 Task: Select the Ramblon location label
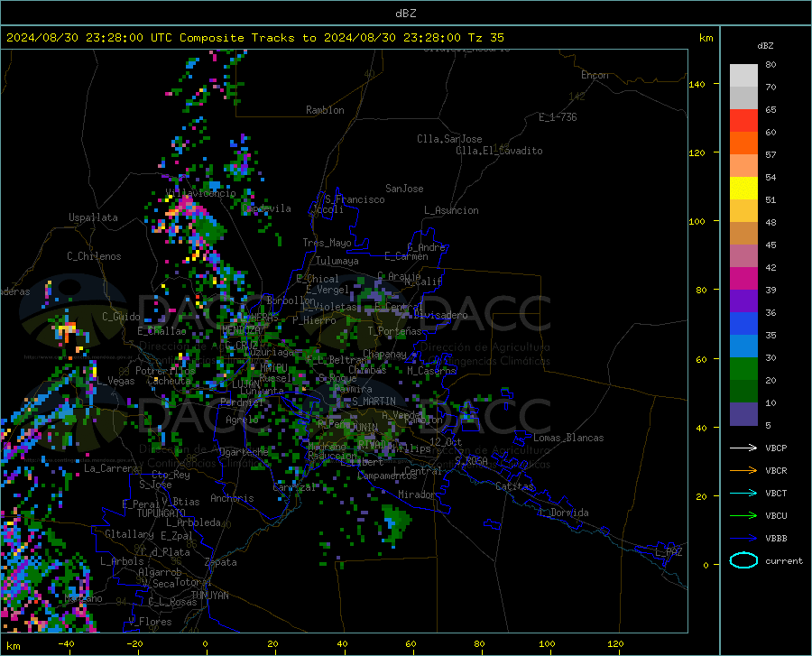click(325, 110)
